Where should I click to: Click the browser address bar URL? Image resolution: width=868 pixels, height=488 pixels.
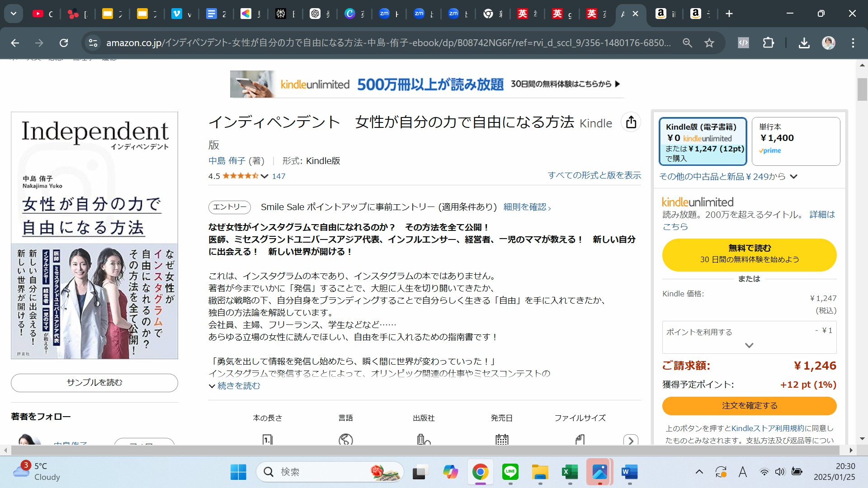[x=388, y=43]
